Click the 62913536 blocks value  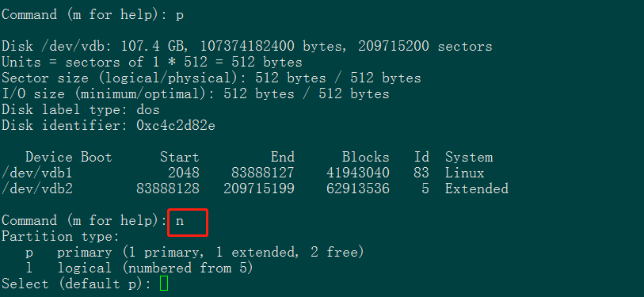click(x=358, y=188)
